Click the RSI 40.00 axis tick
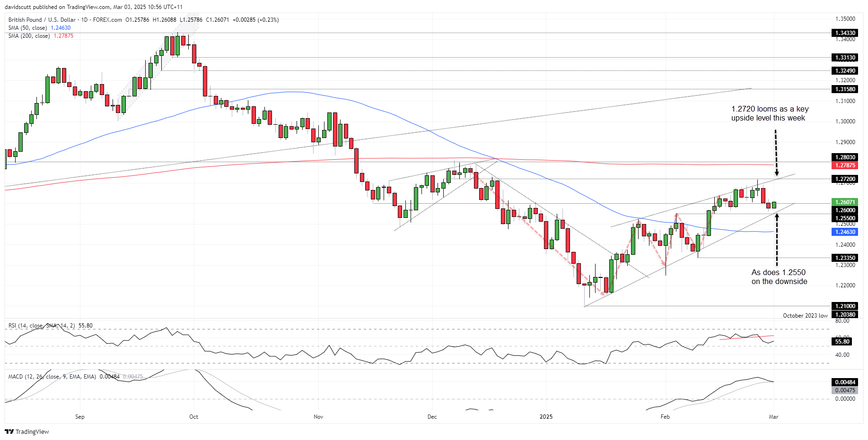The height and width of the screenshot is (440, 868). 842,355
